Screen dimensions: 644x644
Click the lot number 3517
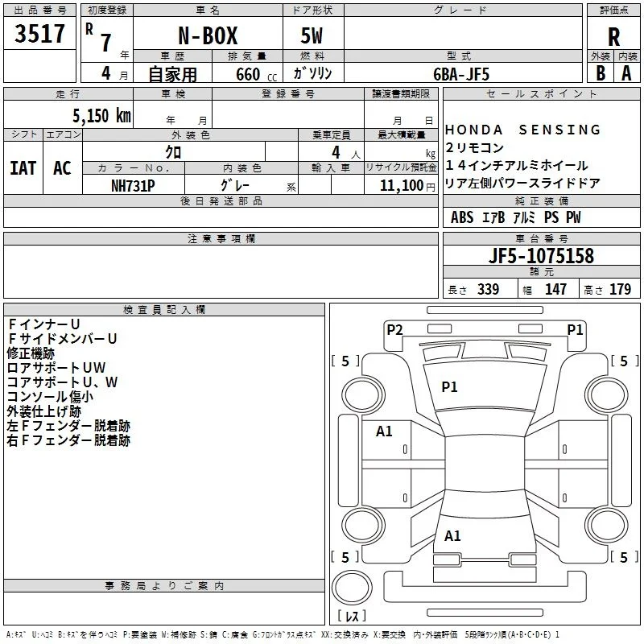[39, 33]
